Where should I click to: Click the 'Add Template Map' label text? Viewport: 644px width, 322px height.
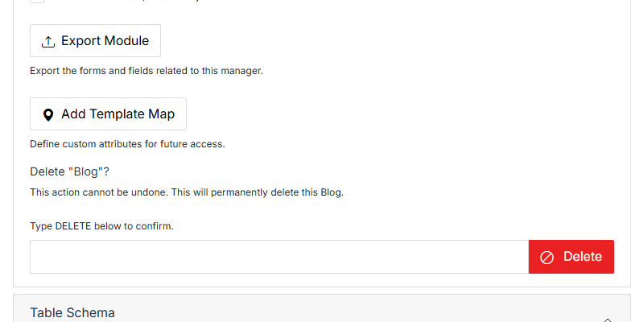(118, 114)
